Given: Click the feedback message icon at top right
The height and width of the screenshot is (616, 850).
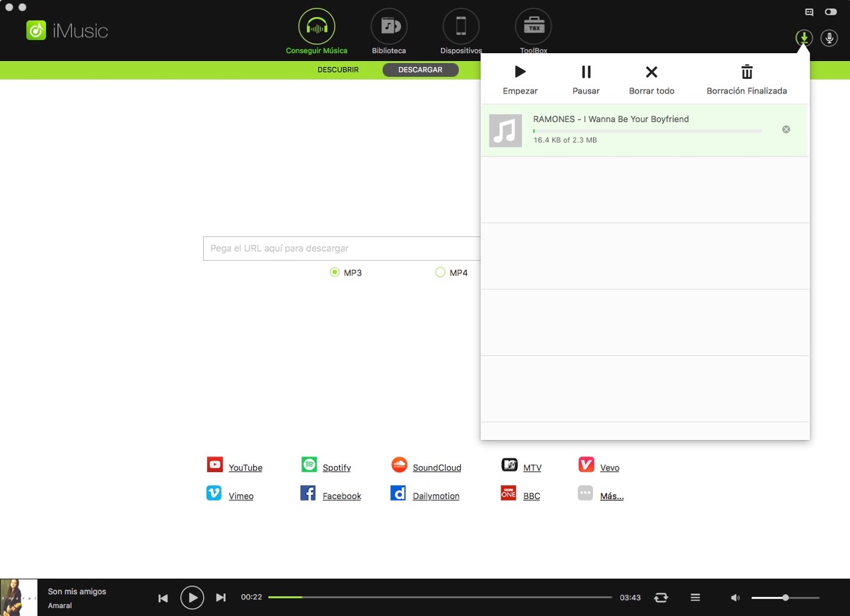Looking at the screenshot, I should point(809,11).
